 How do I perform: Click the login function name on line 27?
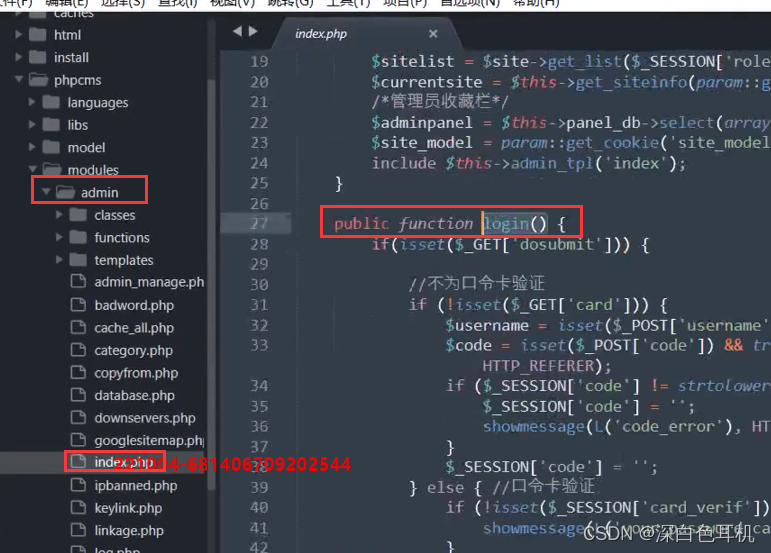coord(506,224)
